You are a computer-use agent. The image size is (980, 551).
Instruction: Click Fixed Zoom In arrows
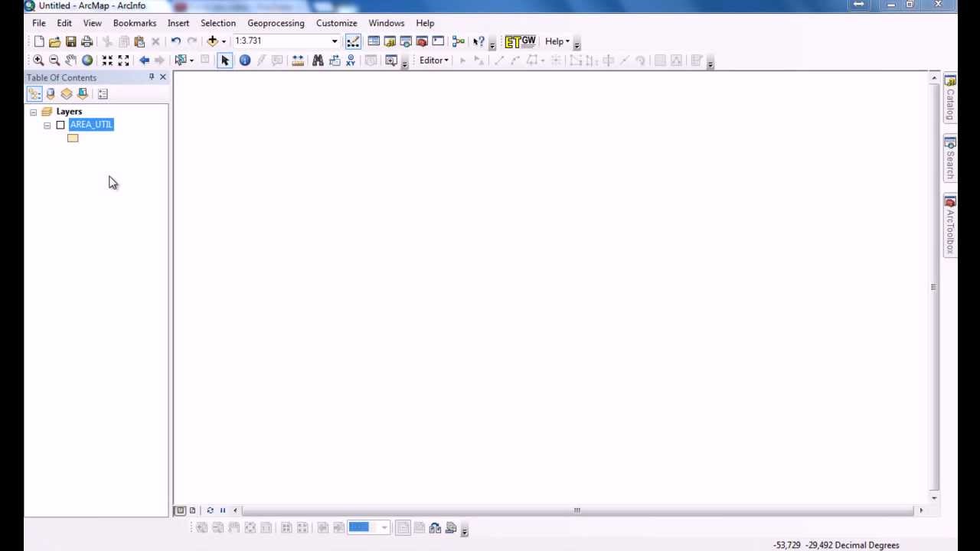[107, 60]
